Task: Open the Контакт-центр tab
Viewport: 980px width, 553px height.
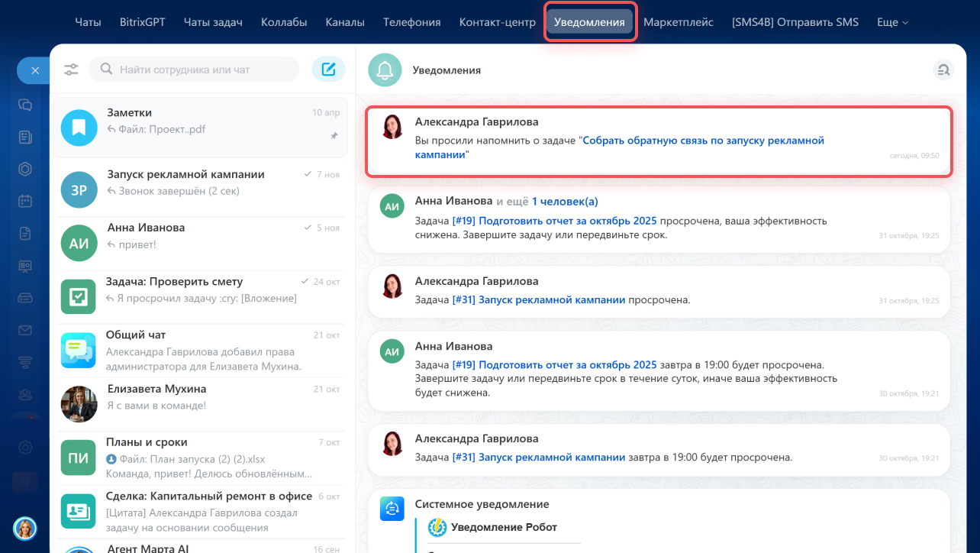Action: coord(497,22)
